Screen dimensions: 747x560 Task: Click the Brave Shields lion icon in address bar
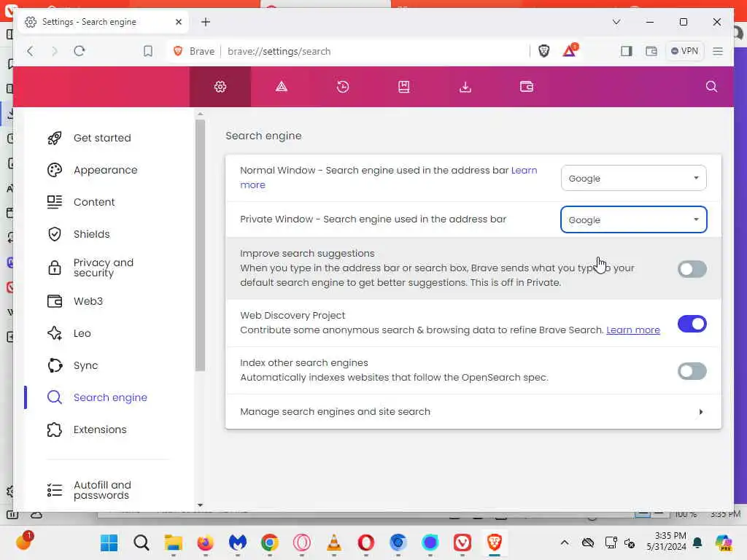543,51
